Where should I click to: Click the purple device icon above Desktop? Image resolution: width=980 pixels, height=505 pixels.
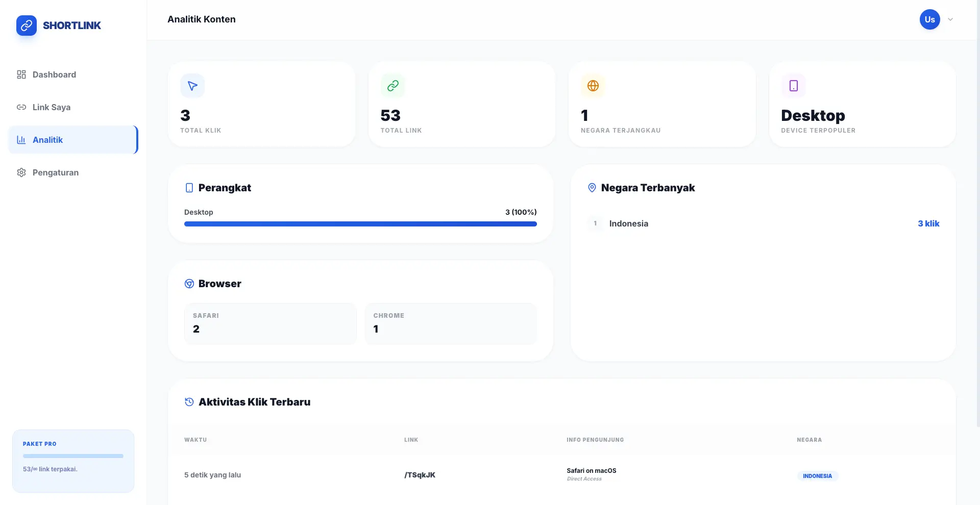[793, 86]
